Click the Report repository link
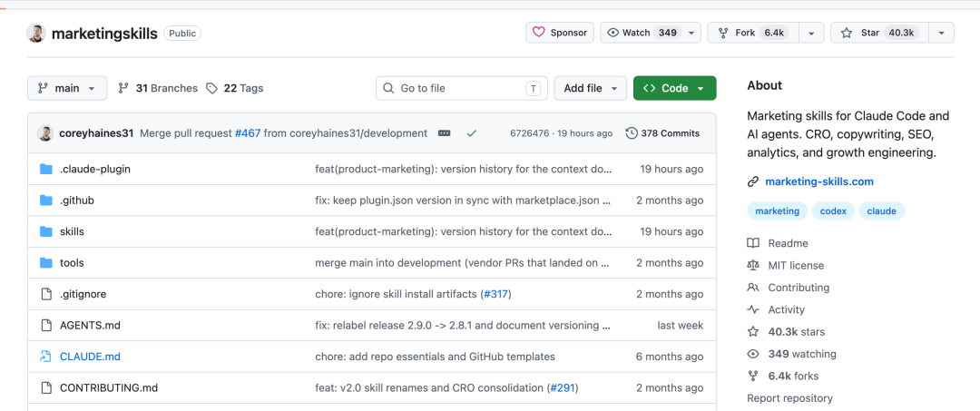The image size is (980, 411). [790, 398]
